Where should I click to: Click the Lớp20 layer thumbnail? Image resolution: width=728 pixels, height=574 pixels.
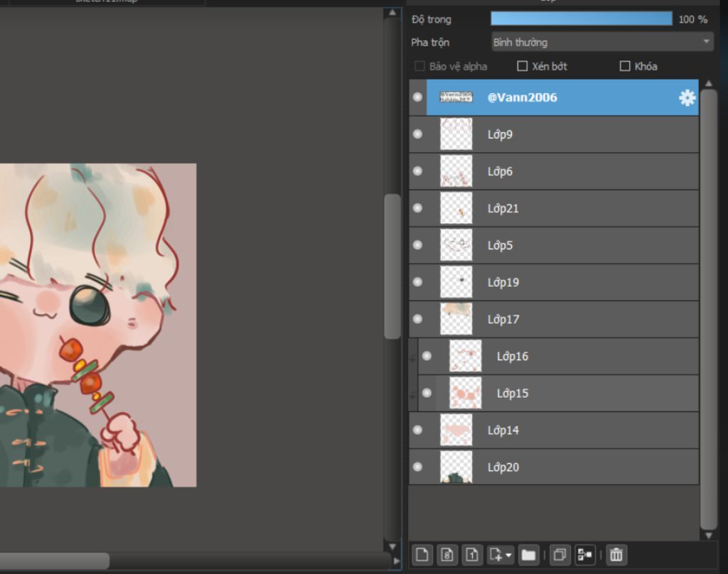[456, 467]
